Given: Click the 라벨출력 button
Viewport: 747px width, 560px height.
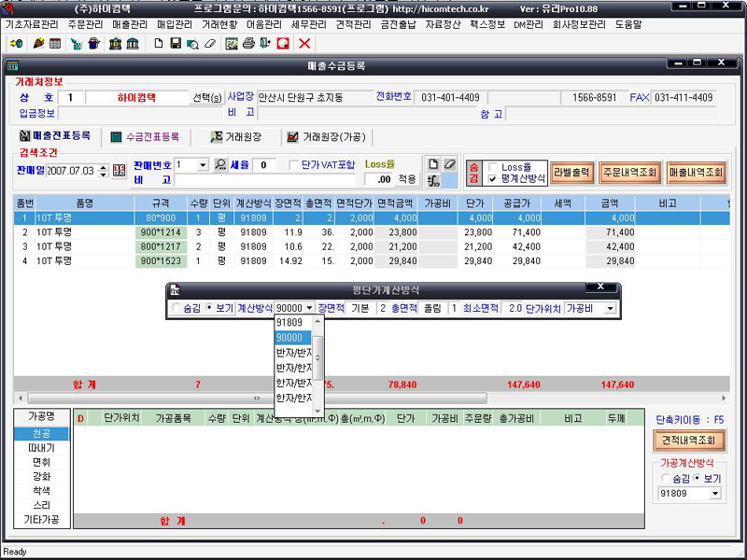Looking at the screenshot, I should pyautogui.click(x=571, y=173).
